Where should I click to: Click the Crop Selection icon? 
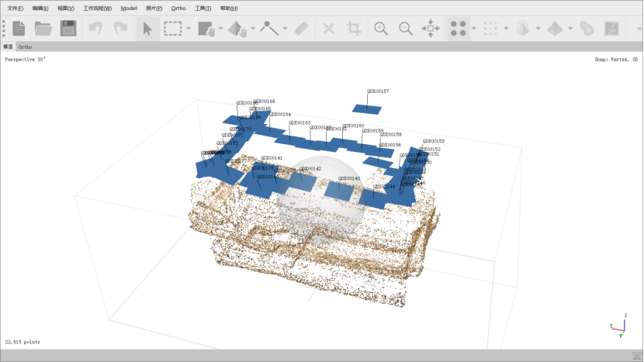click(353, 29)
